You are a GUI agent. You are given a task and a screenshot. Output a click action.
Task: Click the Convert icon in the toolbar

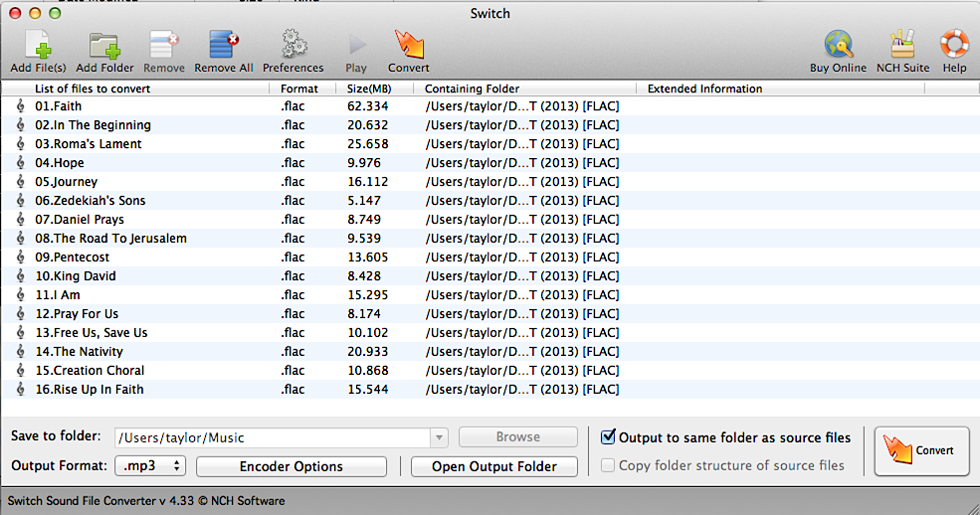408,47
